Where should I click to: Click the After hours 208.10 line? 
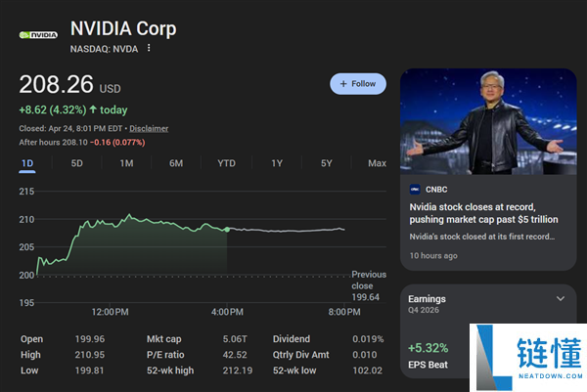(x=82, y=143)
